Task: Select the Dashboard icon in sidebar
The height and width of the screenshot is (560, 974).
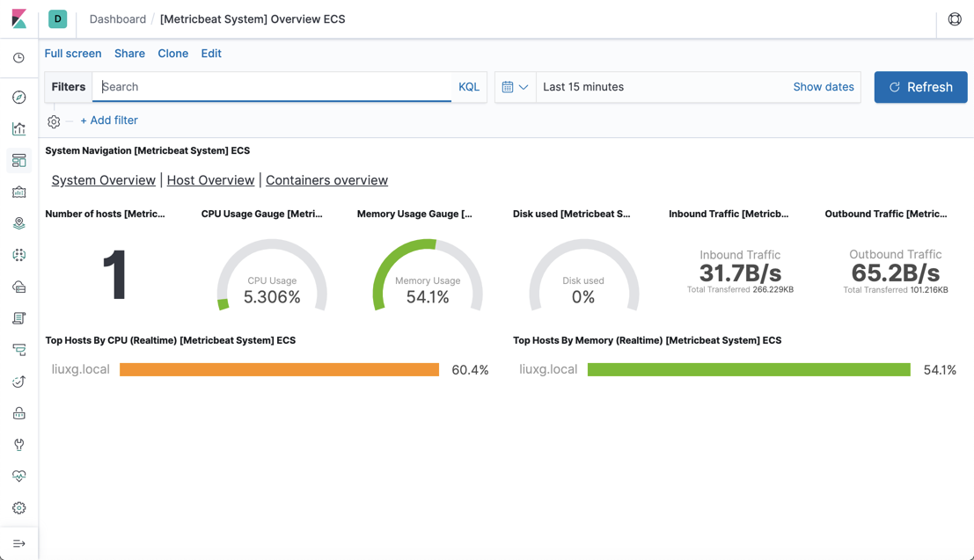Action: click(19, 161)
